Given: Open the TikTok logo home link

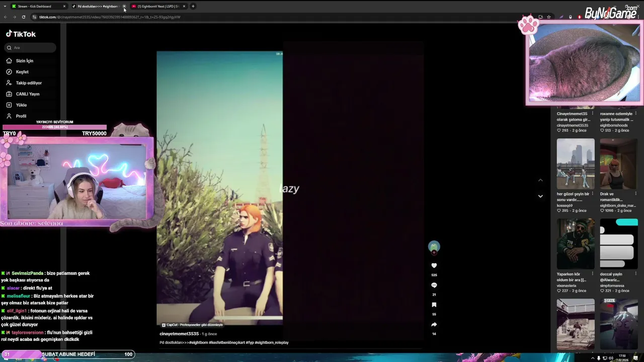Looking at the screenshot, I should click(21, 34).
